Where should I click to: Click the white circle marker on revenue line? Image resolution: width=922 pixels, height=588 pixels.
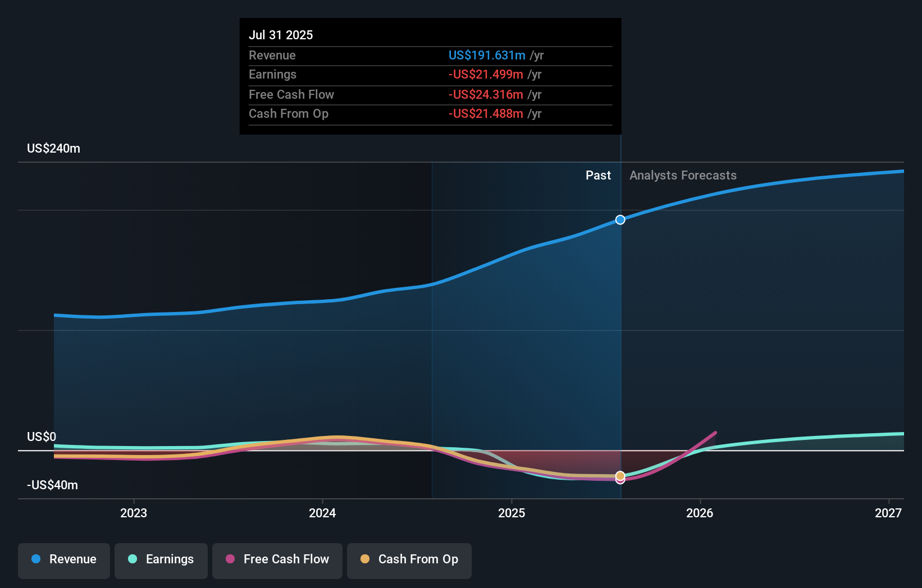(x=620, y=219)
